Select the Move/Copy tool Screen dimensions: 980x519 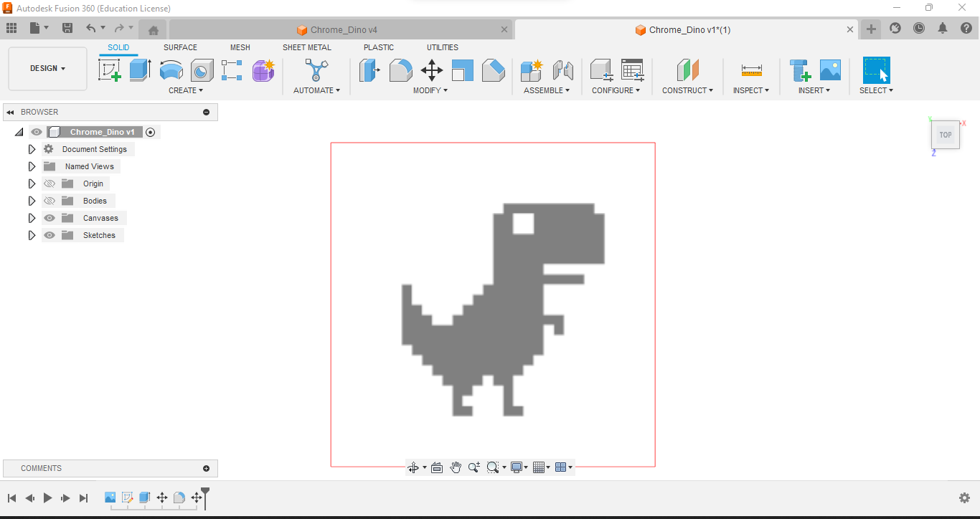(431, 70)
